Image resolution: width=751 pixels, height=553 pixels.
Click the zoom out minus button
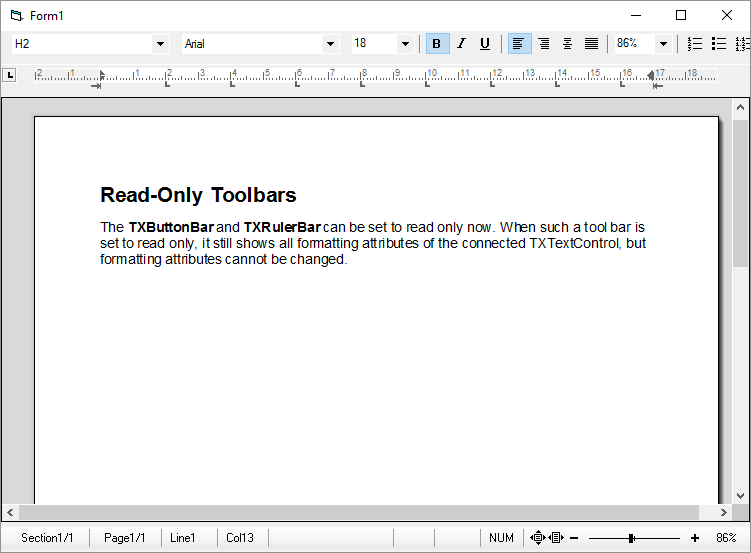575,538
